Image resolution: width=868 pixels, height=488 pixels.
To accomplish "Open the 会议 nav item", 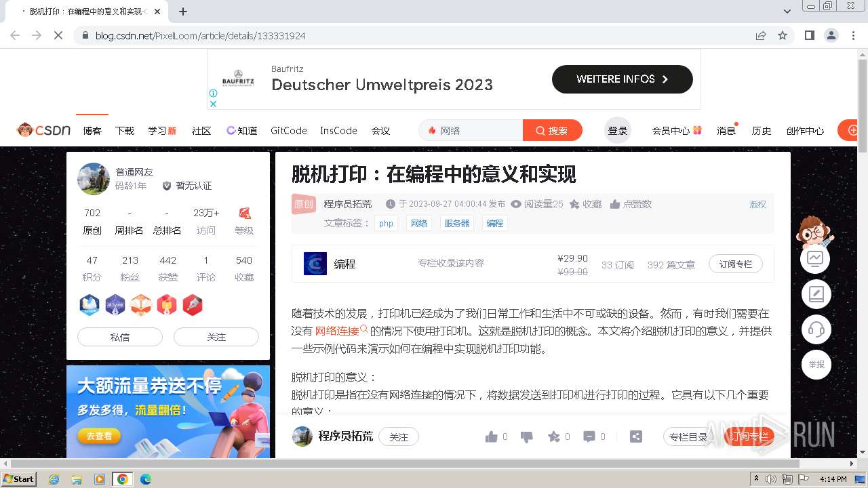I will (380, 131).
